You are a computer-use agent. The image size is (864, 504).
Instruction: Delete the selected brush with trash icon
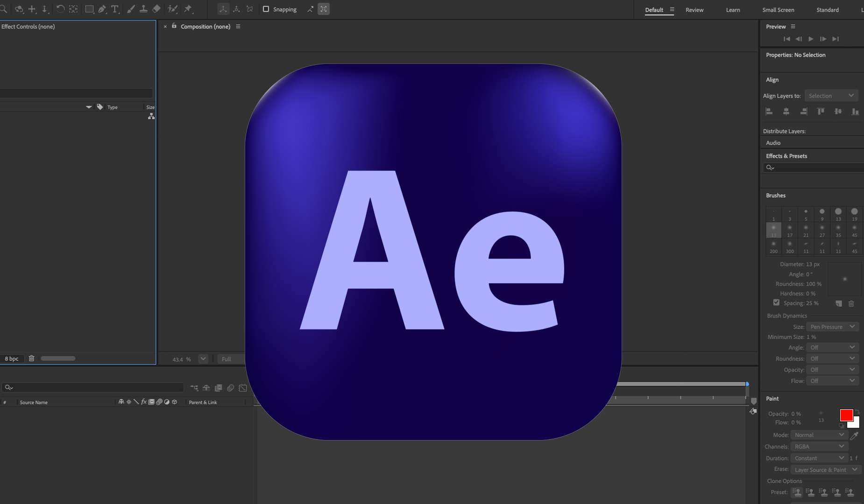click(x=851, y=303)
